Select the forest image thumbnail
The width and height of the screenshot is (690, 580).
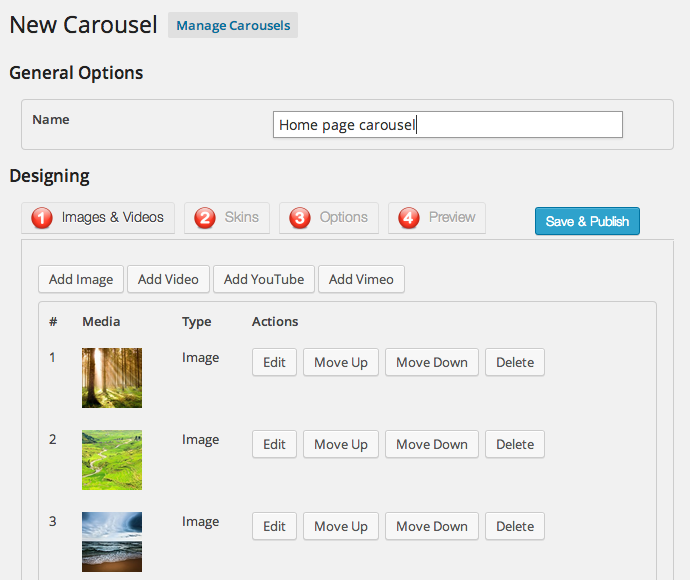point(112,377)
